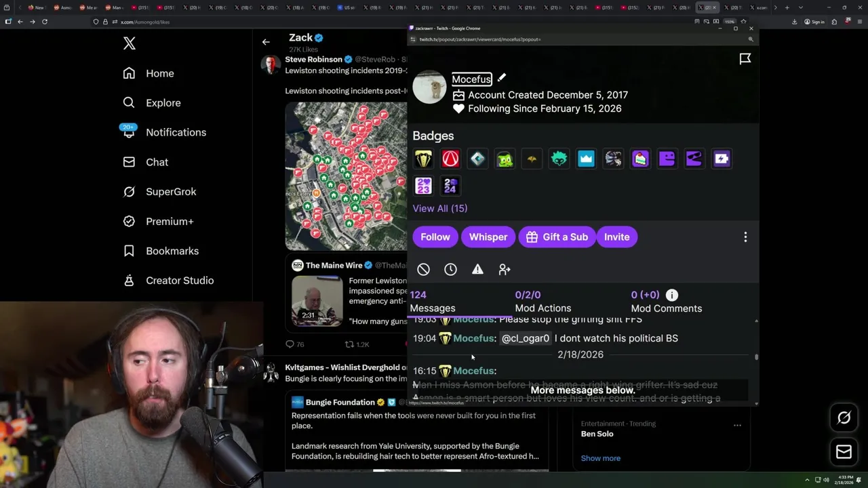This screenshot has height=488, width=868.
Task: Click the flag icon in Twitch viewer card
Action: [x=745, y=59]
